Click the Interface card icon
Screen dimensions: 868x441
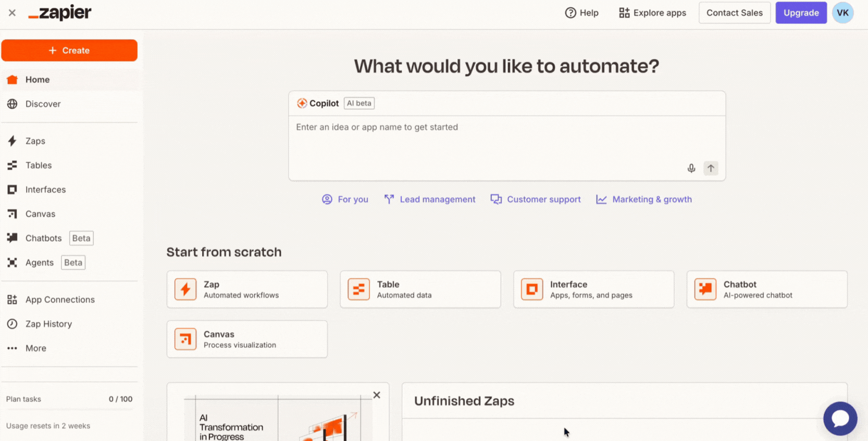point(532,289)
